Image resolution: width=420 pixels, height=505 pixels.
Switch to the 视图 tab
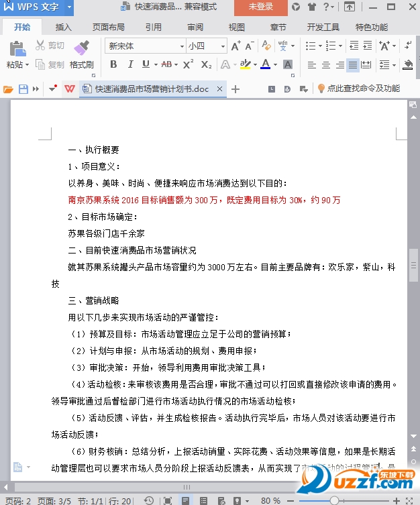237,27
